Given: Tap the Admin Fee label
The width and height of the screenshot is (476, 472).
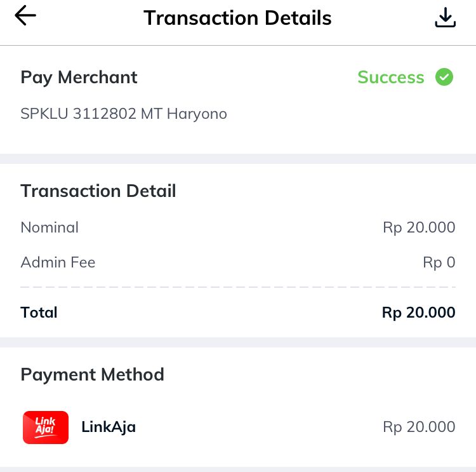Looking at the screenshot, I should coord(58,262).
